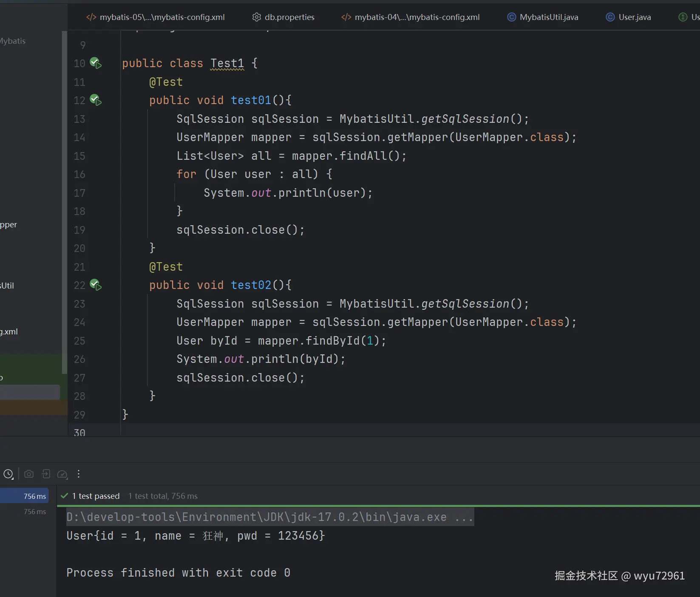Screen dimensions: 700x597
Task: Switch to mybatis-05 mybatis-config.xml tab
Action: pyautogui.click(x=156, y=17)
